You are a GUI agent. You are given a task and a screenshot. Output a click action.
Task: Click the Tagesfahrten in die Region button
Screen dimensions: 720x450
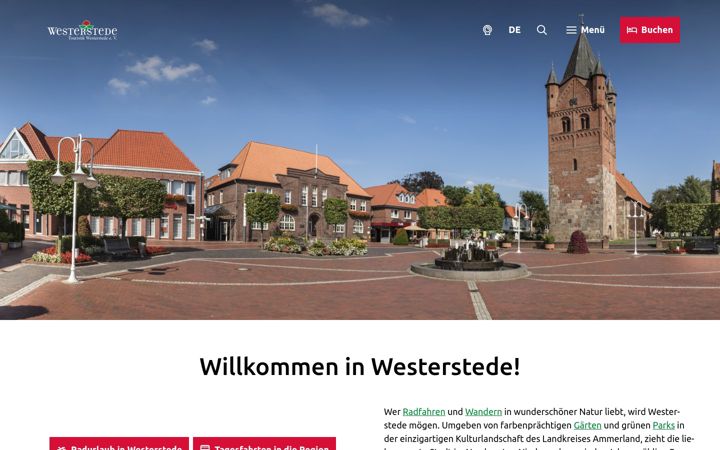264,444
